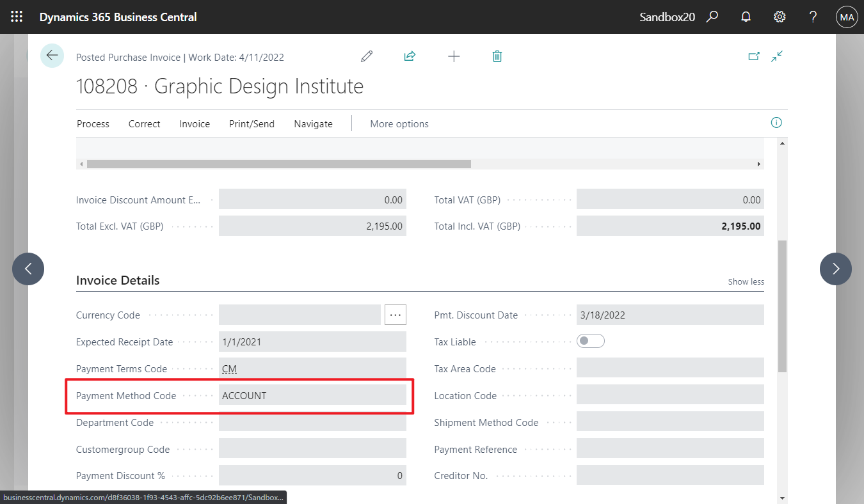Open settings with the gear icon
This screenshot has width=864, height=504.
(780, 17)
